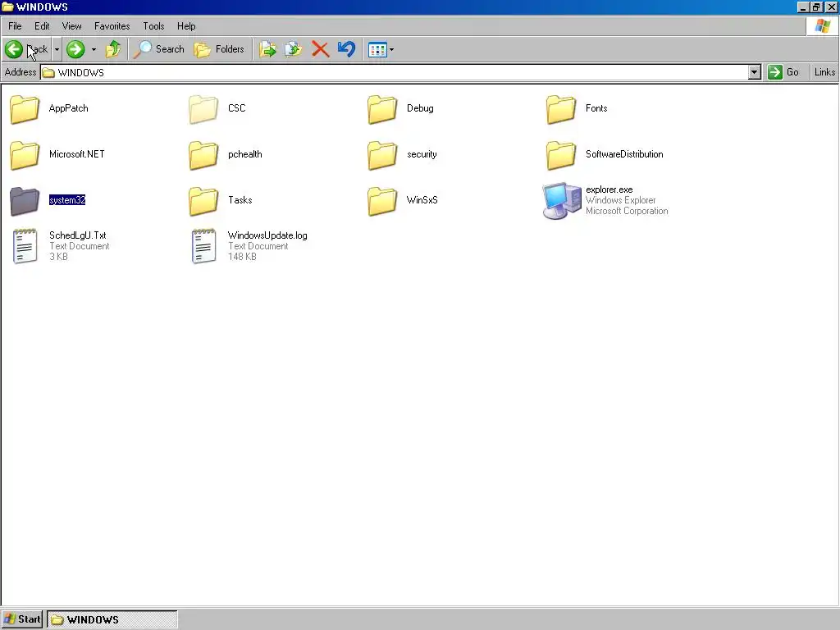Screen dimensions: 840x630
Task: Toggle the Folders pane button
Action: [x=219, y=49]
